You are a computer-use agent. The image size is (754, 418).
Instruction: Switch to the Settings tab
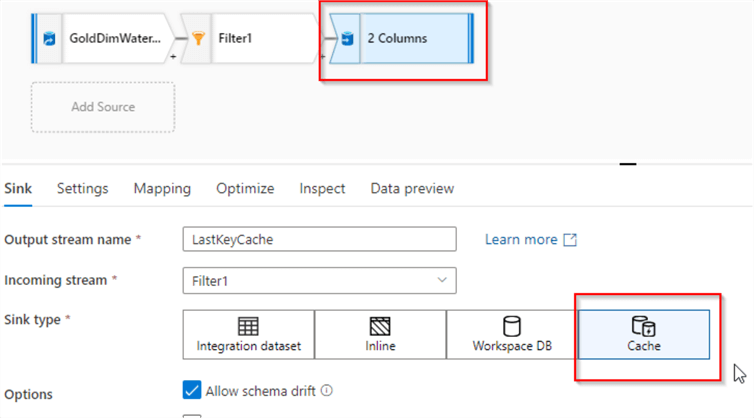[x=82, y=188]
